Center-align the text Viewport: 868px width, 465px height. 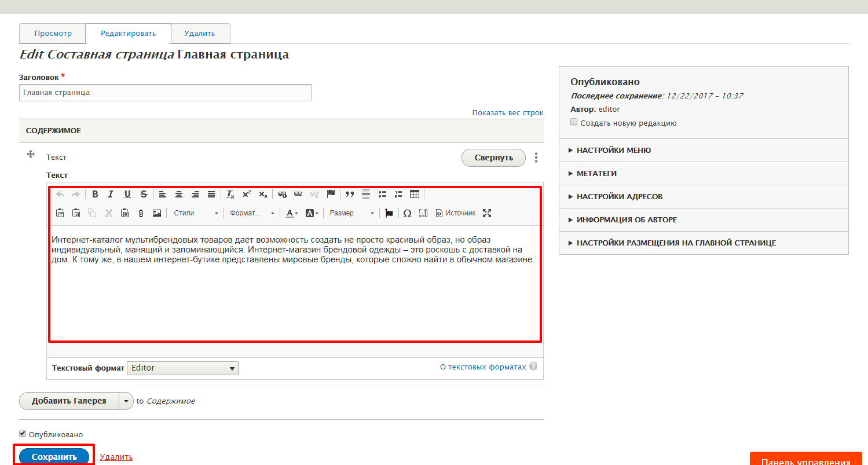pyautogui.click(x=179, y=194)
